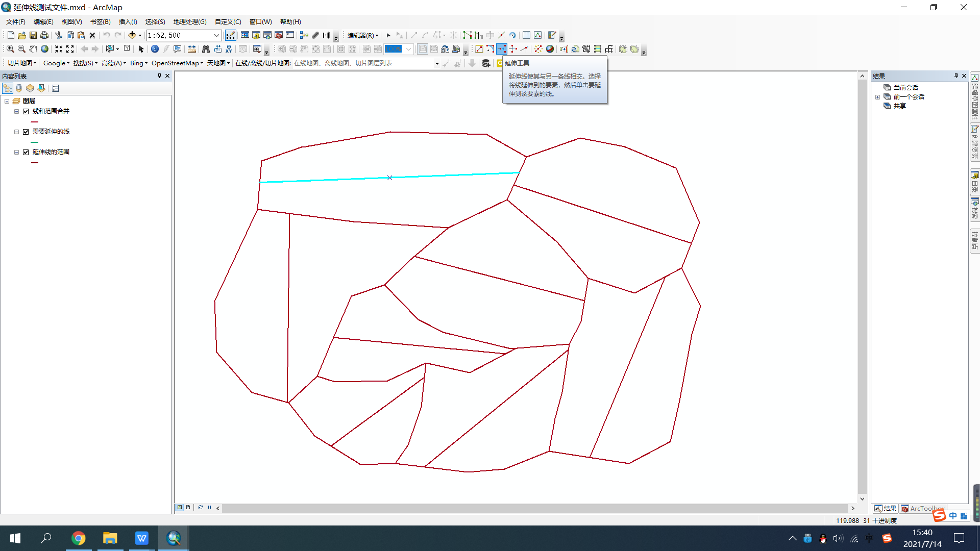Click the Go To XY icon
Image resolution: width=980 pixels, height=551 pixels.
coord(229,49)
